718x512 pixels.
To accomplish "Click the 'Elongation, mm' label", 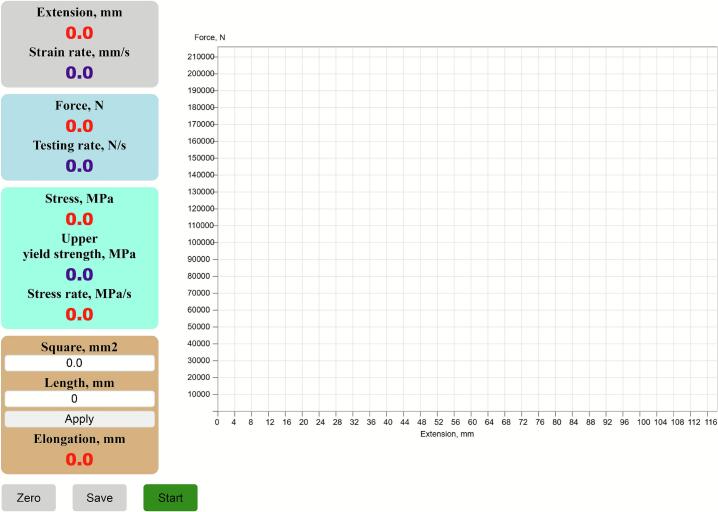I will (x=79, y=439).
